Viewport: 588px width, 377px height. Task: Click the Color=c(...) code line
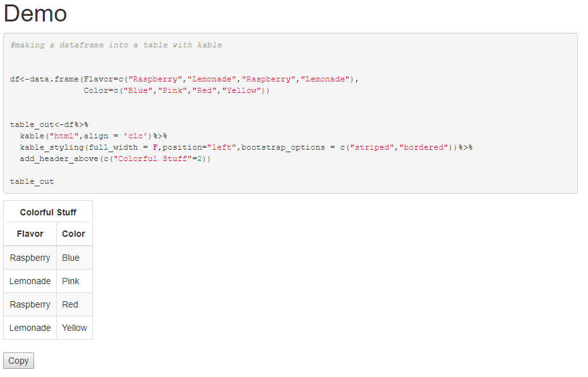[176, 90]
